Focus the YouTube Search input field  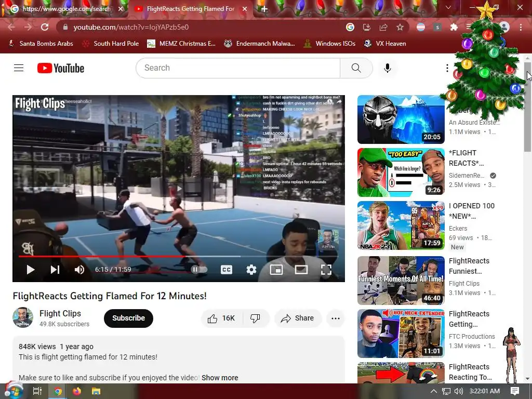(238, 68)
